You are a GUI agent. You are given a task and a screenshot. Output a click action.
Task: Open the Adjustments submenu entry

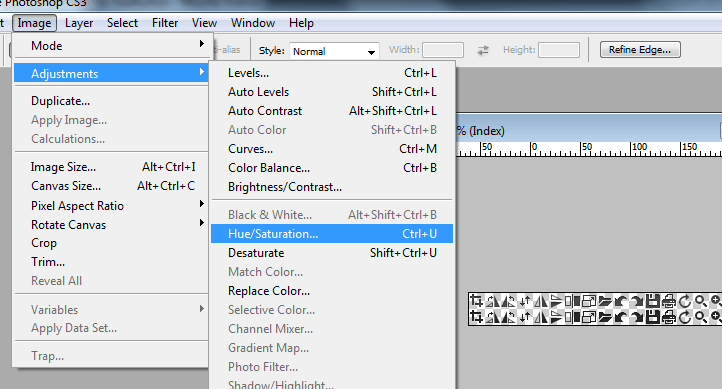111,73
